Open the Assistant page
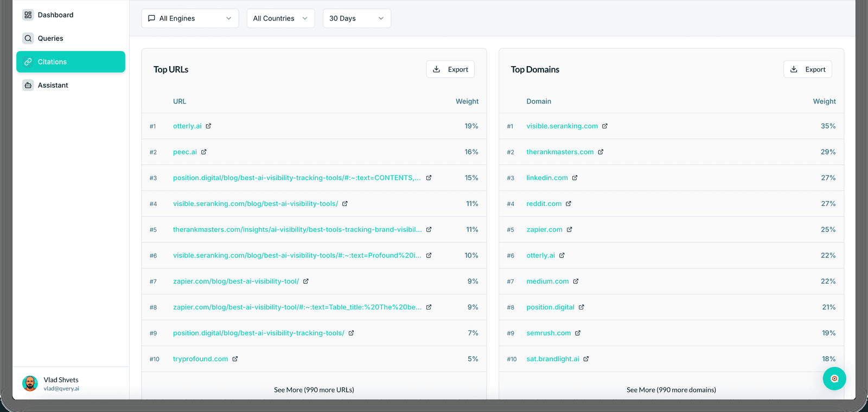 click(x=71, y=85)
